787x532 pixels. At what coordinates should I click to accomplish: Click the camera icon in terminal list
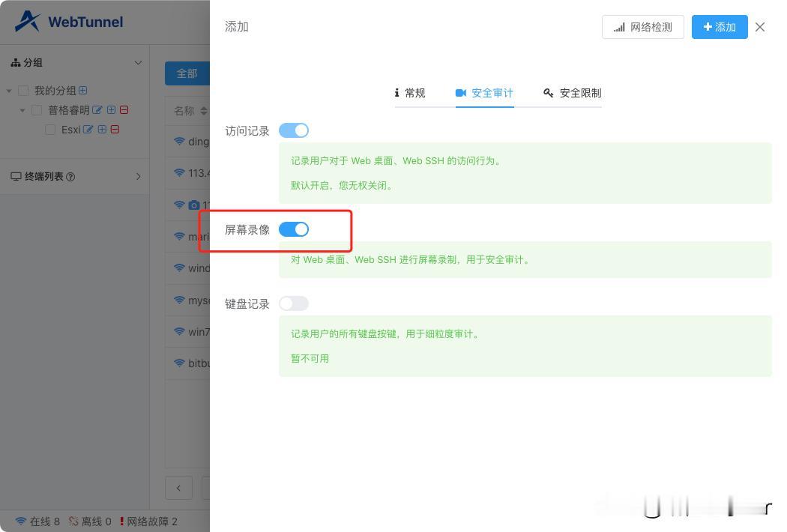coord(193,205)
